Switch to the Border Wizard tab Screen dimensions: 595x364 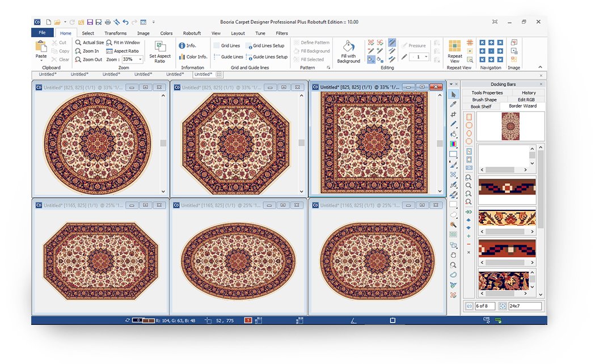(x=522, y=106)
